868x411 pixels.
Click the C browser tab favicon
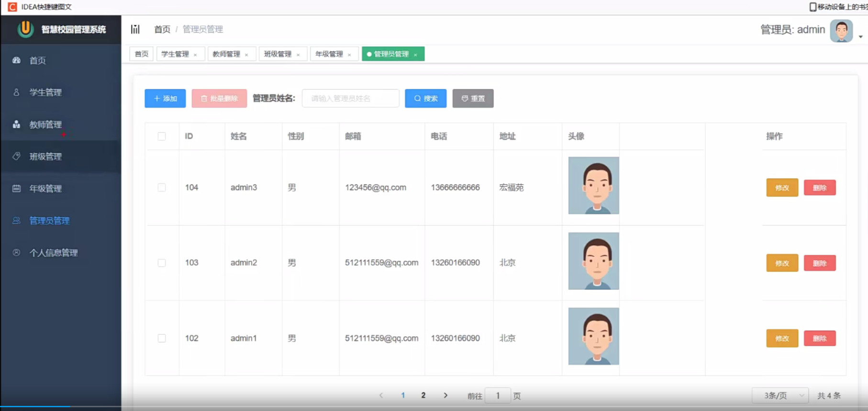[12, 7]
